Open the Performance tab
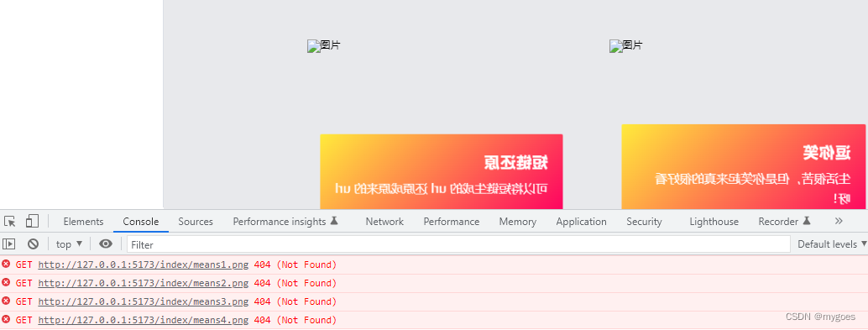 pyautogui.click(x=451, y=222)
